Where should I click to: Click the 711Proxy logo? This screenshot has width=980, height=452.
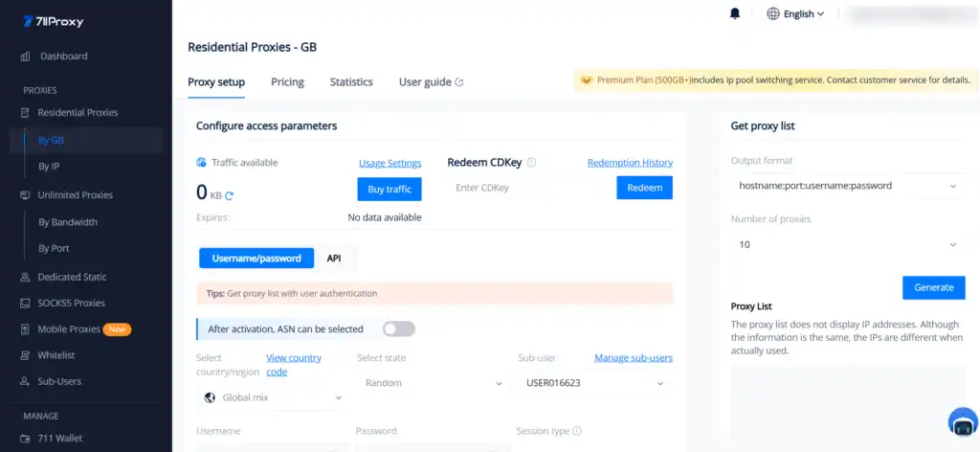pos(54,22)
